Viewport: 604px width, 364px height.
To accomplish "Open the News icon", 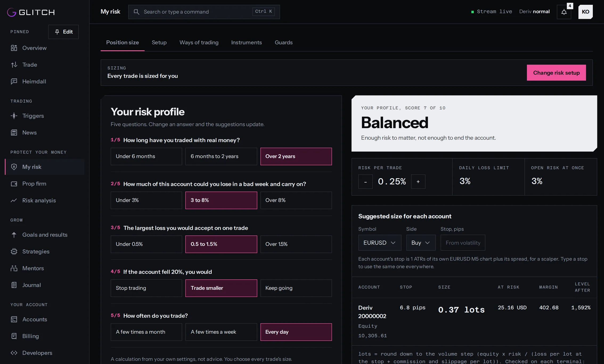I will click(14, 133).
